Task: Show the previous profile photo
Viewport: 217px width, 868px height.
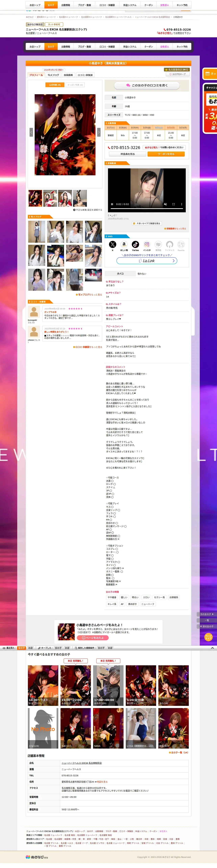Action: pyautogui.click(x=31, y=132)
